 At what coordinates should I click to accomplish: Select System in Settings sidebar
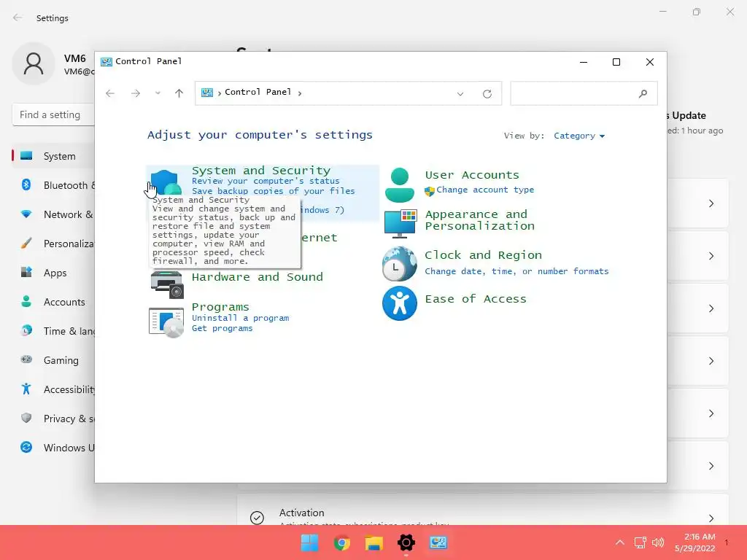pyautogui.click(x=54, y=156)
